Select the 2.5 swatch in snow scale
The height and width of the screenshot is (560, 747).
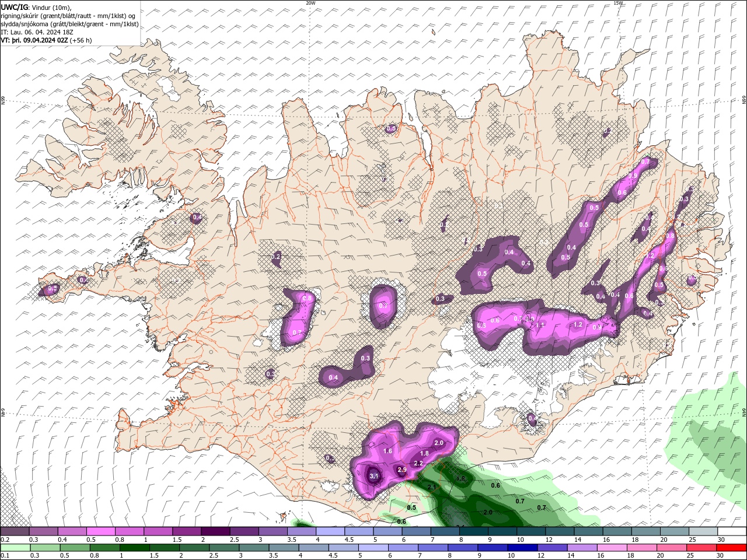click(x=244, y=531)
